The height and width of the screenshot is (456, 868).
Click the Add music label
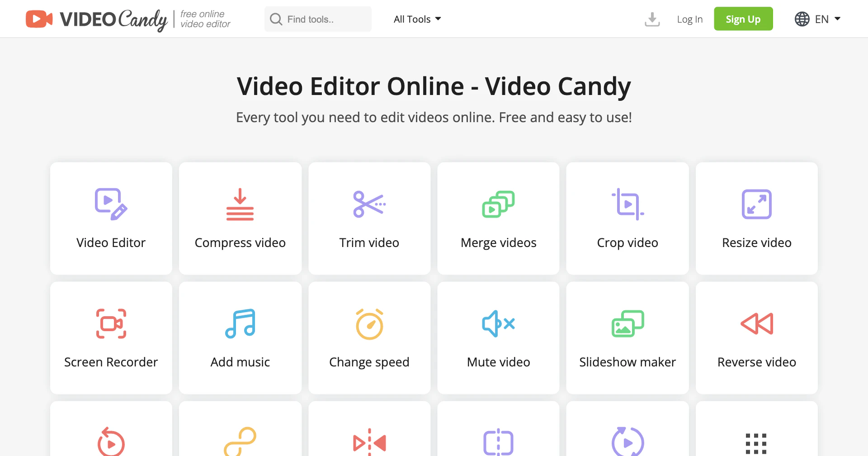click(x=240, y=362)
